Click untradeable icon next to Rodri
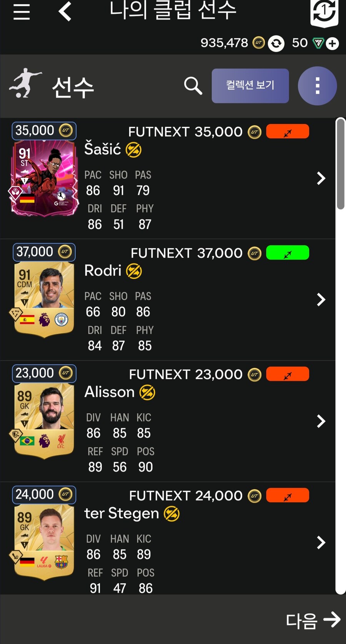Viewport: 346px width, 644px height. pyautogui.click(x=134, y=271)
